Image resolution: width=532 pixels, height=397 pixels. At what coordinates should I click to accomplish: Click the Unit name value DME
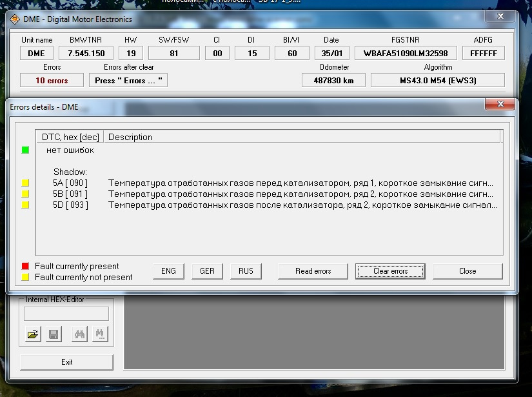pyautogui.click(x=36, y=54)
